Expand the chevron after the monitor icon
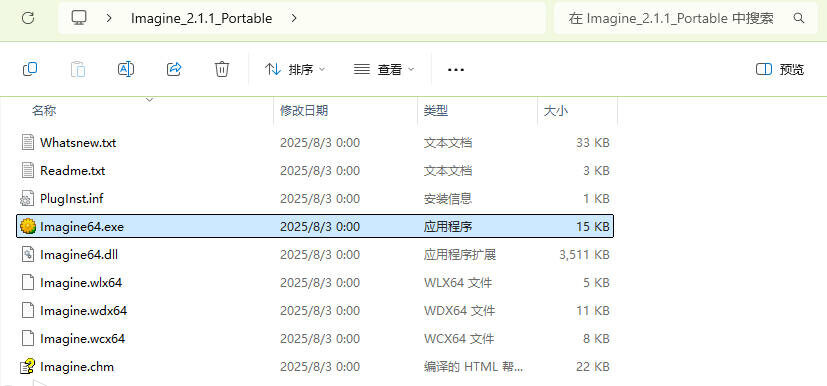This screenshot has width=827, height=386. tap(109, 18)
